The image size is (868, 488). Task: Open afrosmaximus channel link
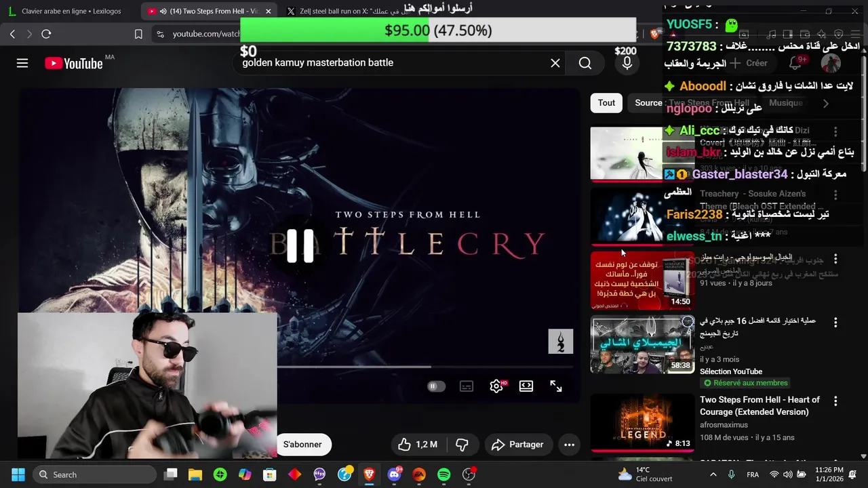tap(724, 425)
